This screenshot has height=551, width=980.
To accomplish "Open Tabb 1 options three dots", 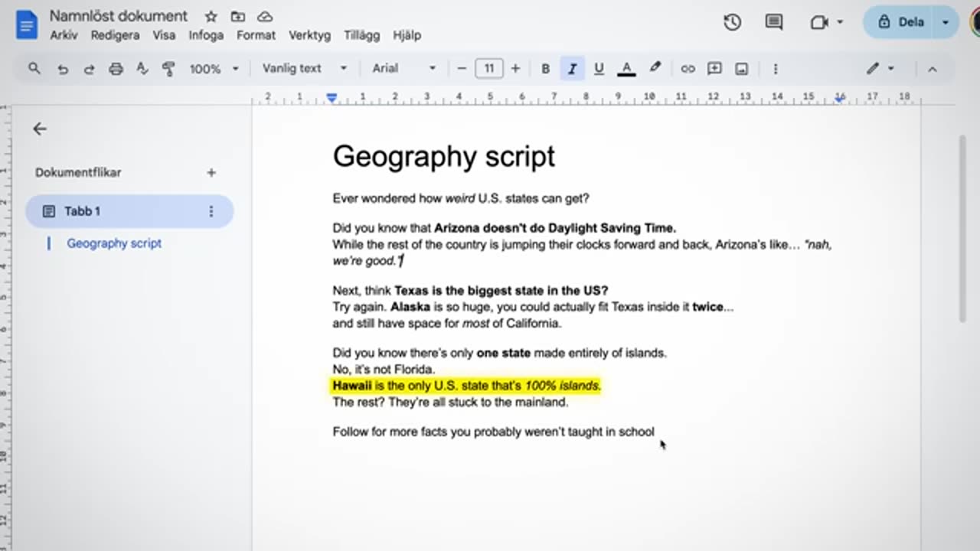I will click(x=211, y=211).
